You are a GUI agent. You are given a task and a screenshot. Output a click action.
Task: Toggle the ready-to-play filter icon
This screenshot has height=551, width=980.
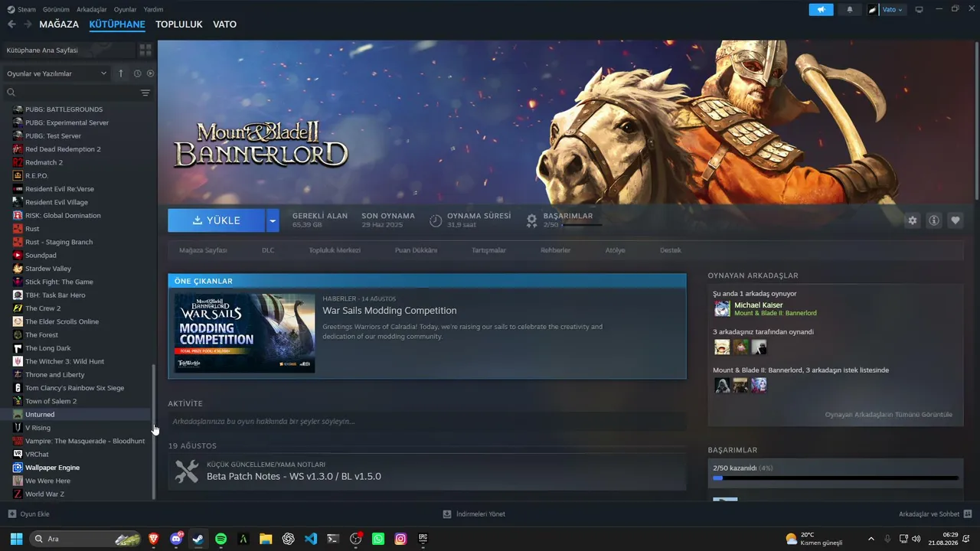(150, 73)
